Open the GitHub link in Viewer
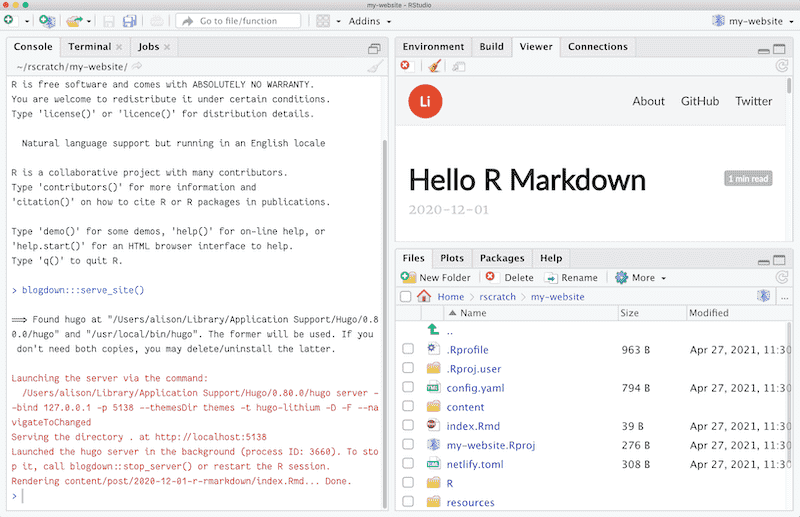The image size is (800, 517). (x=700, y=101)
